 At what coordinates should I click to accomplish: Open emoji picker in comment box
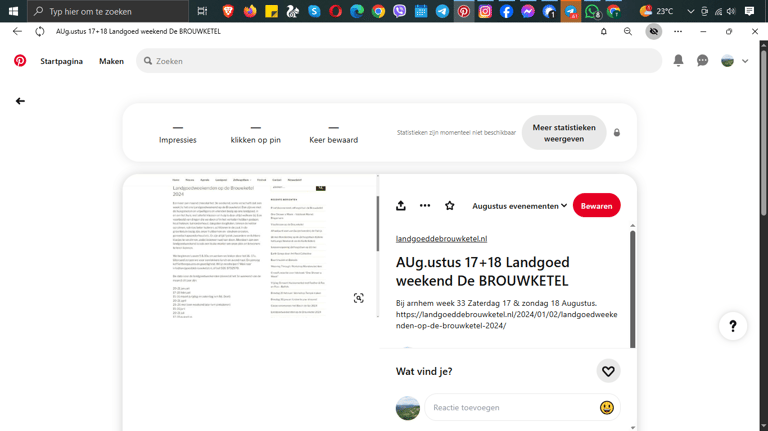(606, 407)
